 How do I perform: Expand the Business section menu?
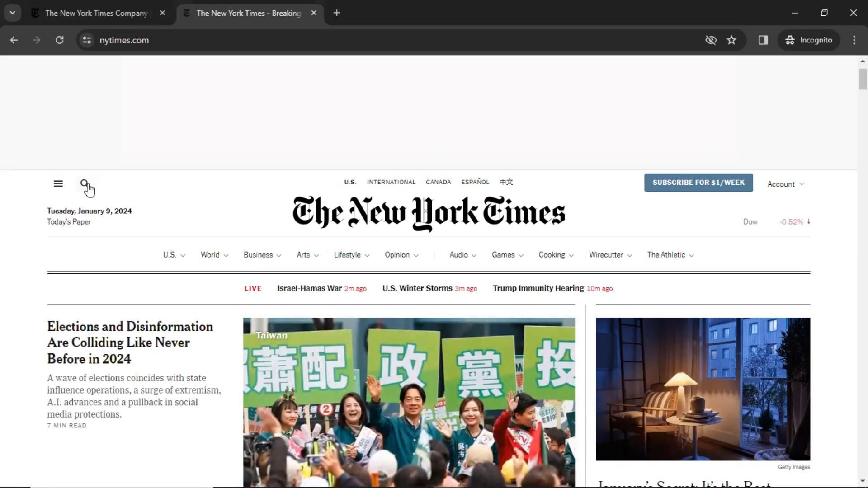pos(262,255)
